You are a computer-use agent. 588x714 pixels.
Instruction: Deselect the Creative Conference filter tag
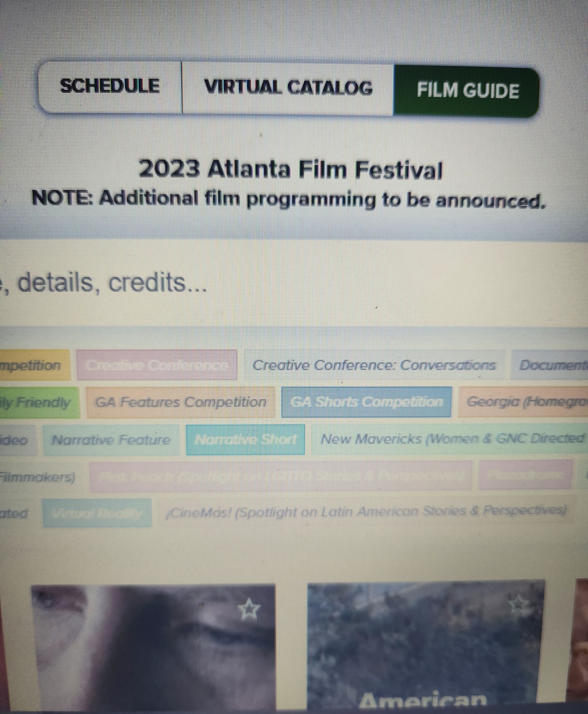157,365
